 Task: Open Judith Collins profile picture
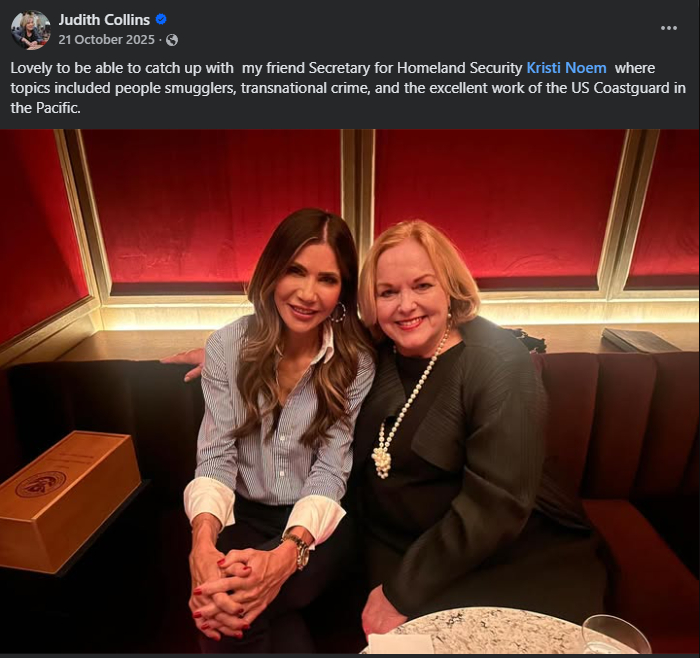(x=30, y=30)
